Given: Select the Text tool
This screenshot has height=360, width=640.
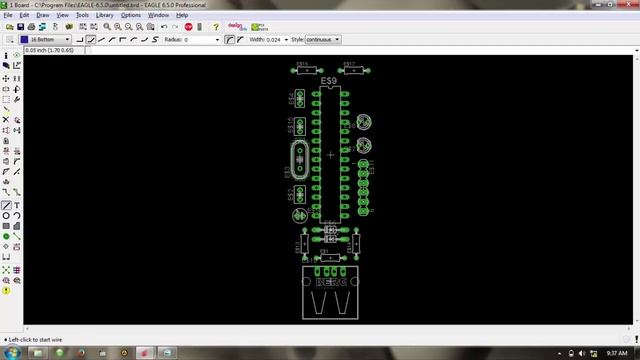Looking at the screenshot, I should click(x=17, y=205).
